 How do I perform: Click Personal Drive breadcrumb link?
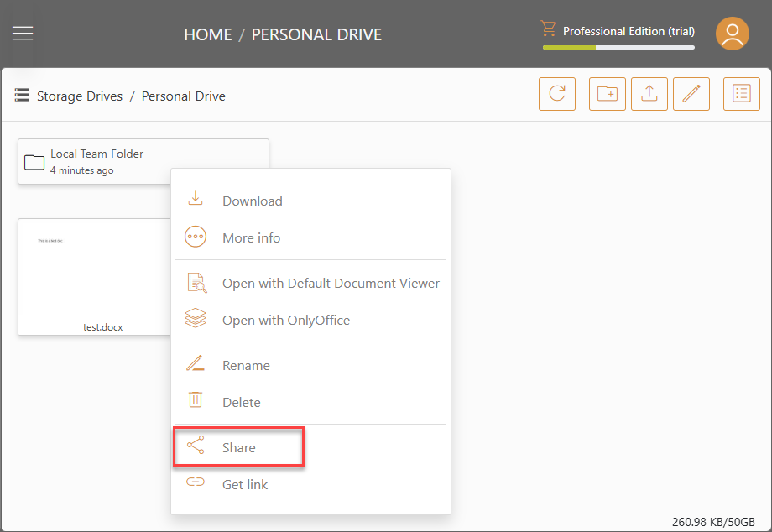184,96
